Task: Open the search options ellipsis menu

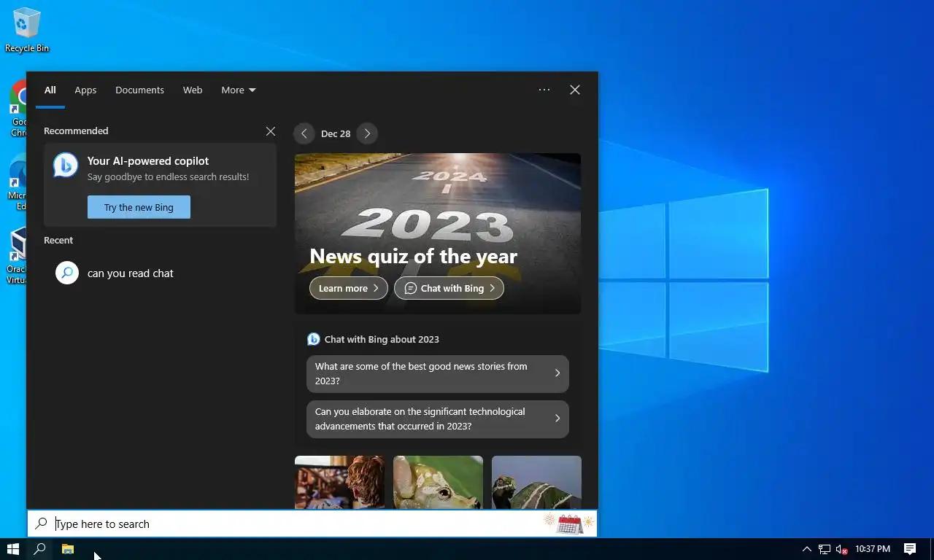Action: tap(544, 90)
